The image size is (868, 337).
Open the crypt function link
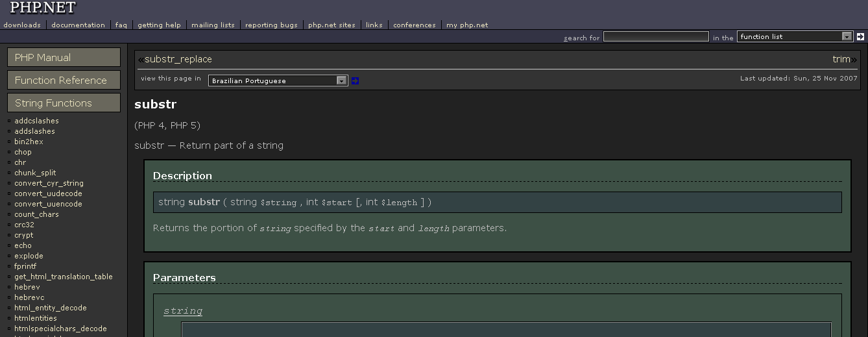coord(23,235)
